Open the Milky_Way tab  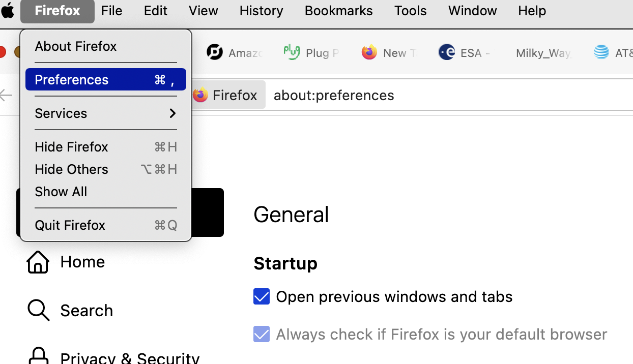[543, 53]
